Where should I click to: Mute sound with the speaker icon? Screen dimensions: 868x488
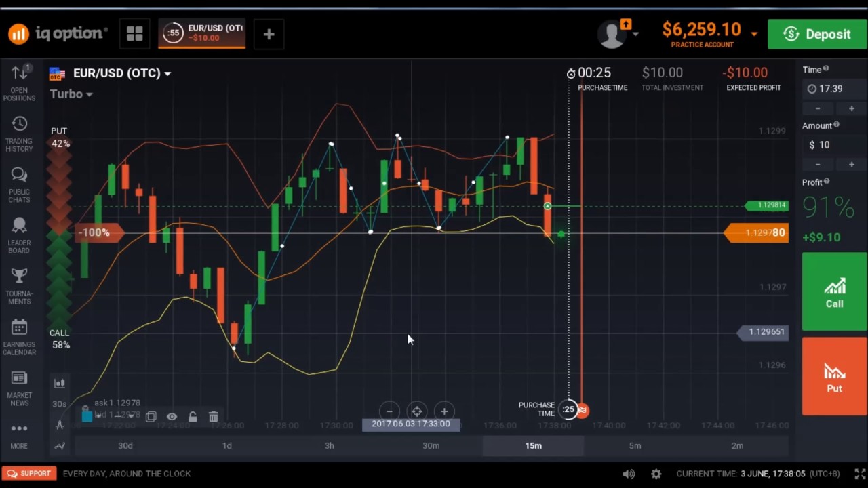tap(629, 474)
